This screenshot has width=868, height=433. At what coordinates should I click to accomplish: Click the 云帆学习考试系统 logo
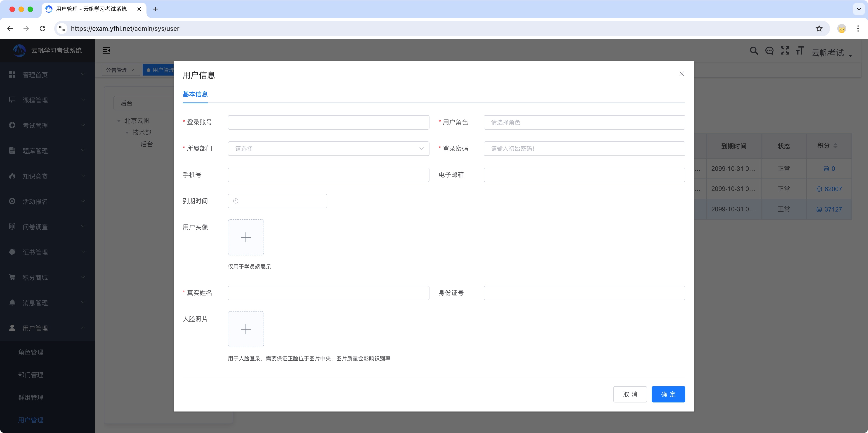(x=19, y=51)
